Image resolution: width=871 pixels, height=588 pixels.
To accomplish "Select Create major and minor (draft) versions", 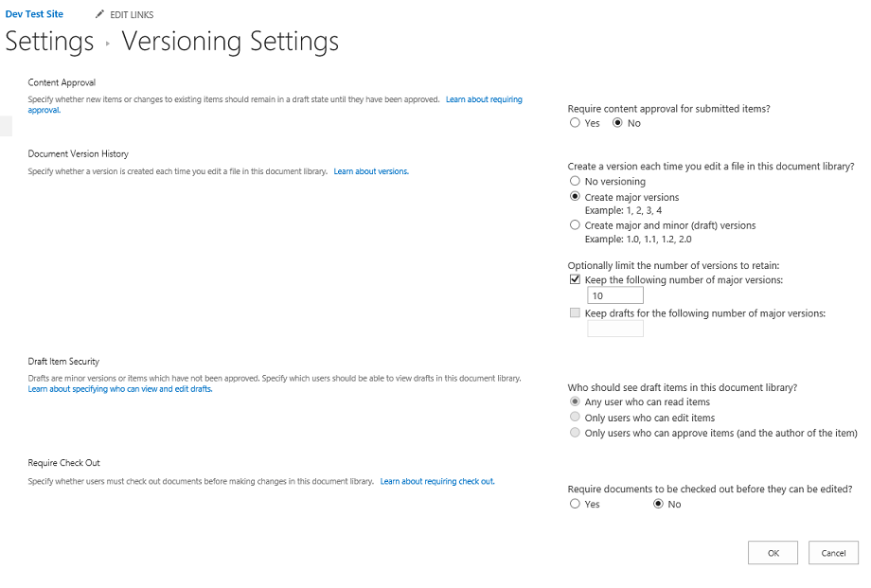I will 575,225.
